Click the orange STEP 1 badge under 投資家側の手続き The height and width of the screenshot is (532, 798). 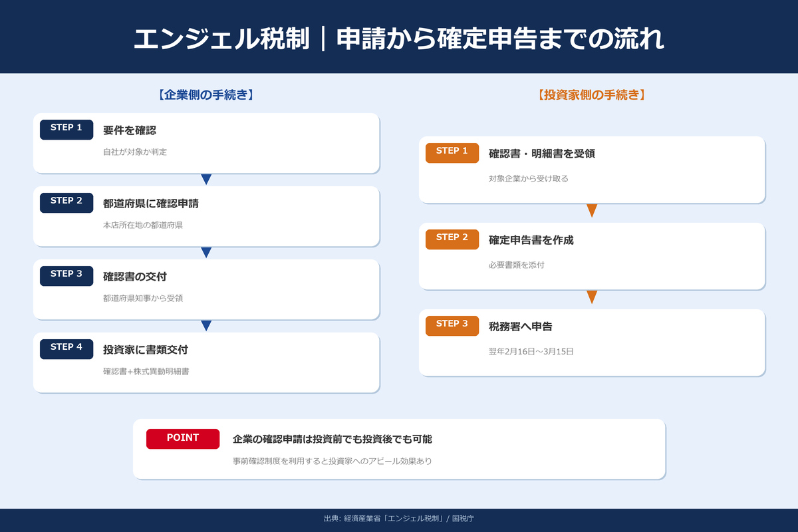(452, 153)
